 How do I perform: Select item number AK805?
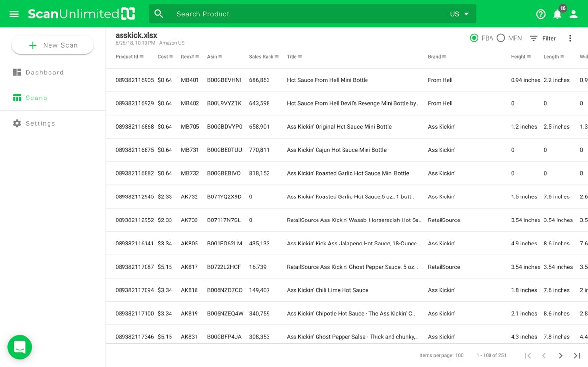[190, 244]
